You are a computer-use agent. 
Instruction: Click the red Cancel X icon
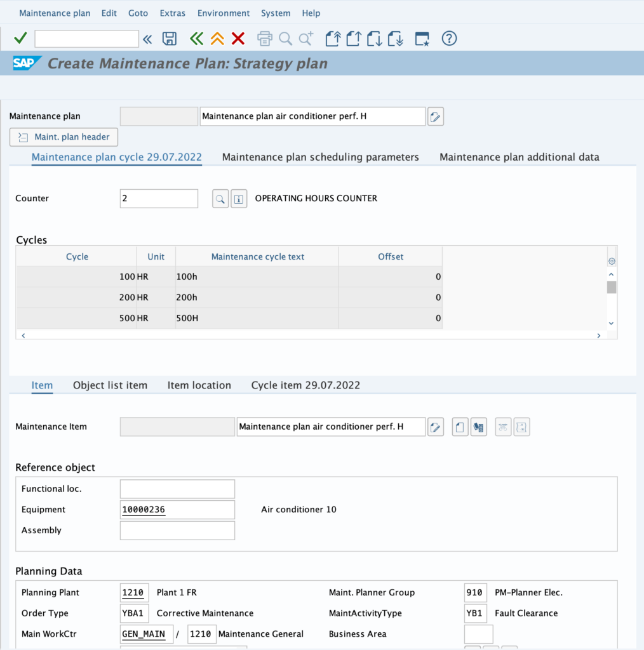[x=238, y=39]
